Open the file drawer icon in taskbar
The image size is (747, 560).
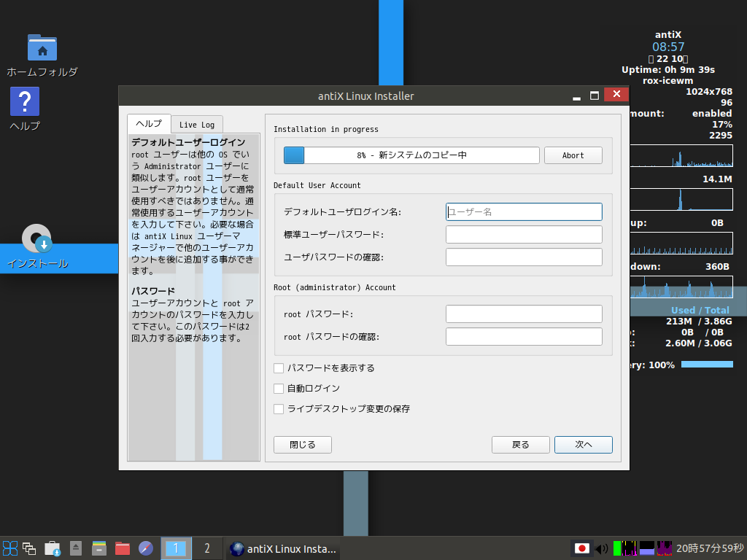pyautogui.click(x=99, y=548)
